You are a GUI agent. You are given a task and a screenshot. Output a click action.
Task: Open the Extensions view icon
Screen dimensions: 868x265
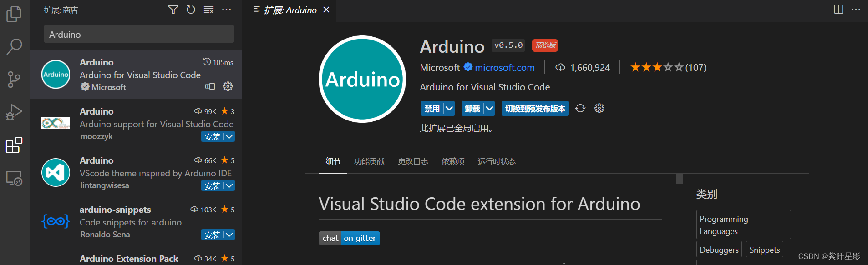tap(14, 145)
